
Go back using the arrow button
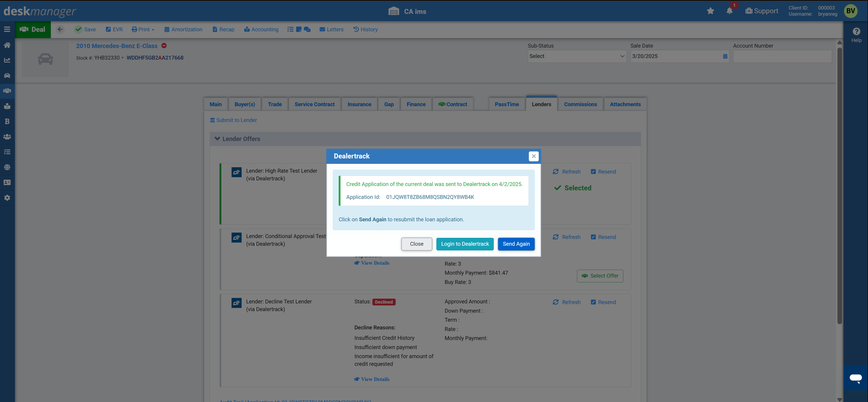pyautogui.click(x=60, y=29)
